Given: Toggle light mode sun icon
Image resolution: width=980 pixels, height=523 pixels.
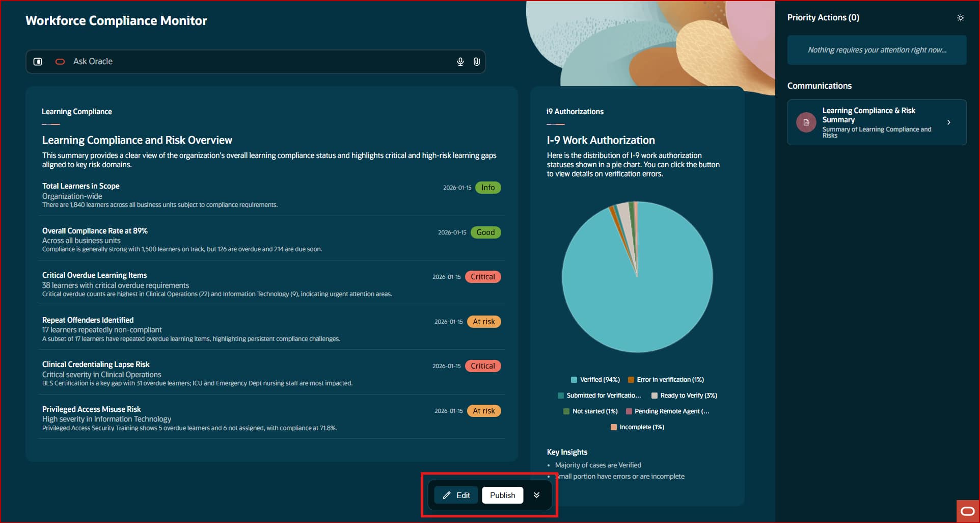Looking at the screenshot, I should [960, 18].
